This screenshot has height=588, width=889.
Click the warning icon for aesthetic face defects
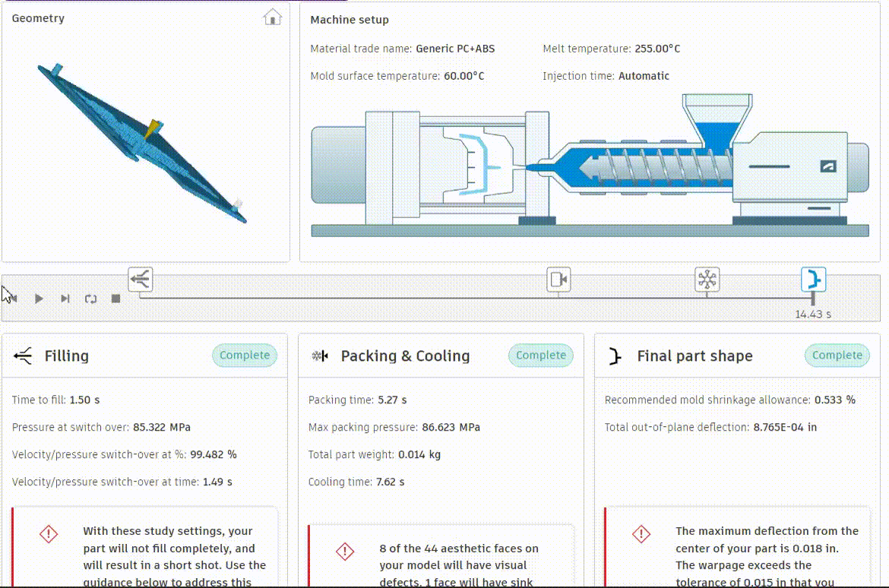(x=345, y=551)
